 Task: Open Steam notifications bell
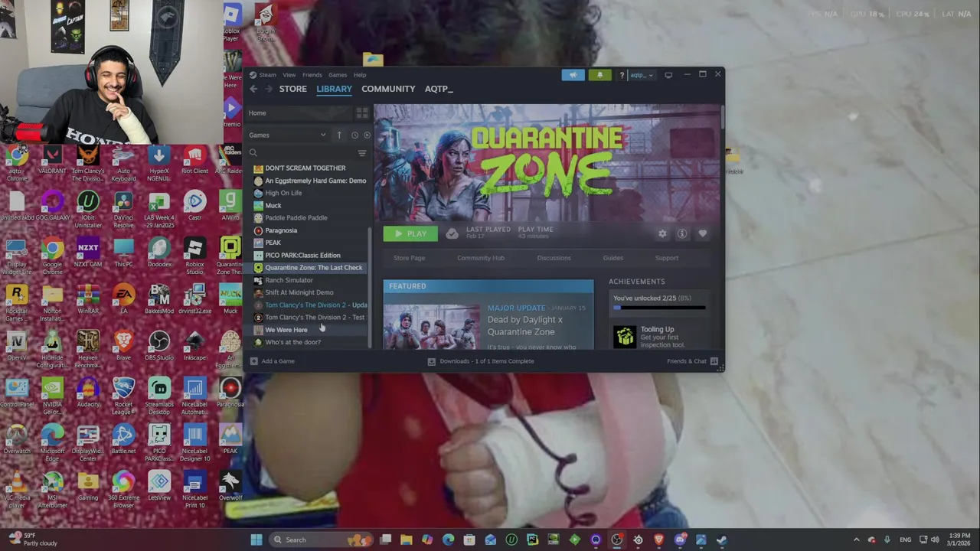[x=599, y=75]
